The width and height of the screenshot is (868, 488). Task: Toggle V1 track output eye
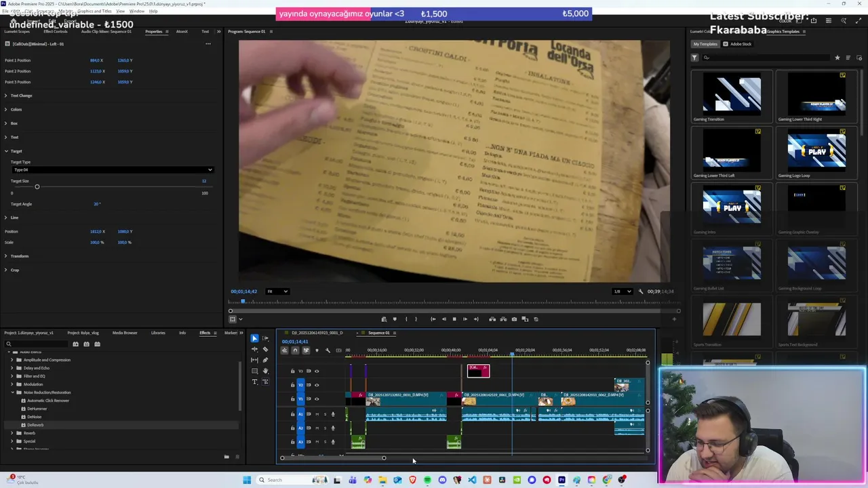[317, 399]
